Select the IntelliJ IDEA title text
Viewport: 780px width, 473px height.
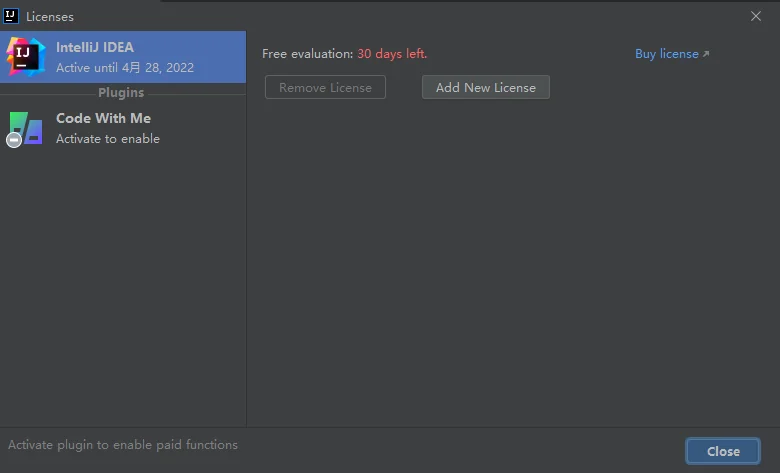(x=95, y=47)
